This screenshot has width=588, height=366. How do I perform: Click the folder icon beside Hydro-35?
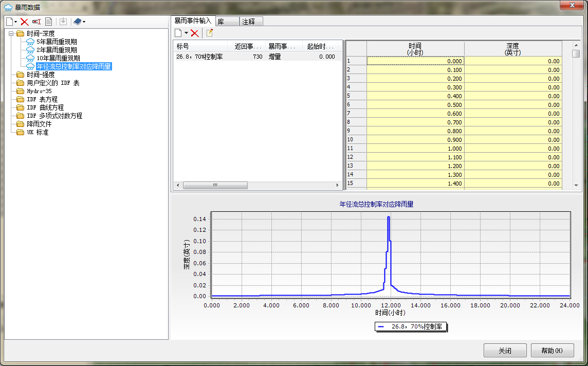pos(20,91)
